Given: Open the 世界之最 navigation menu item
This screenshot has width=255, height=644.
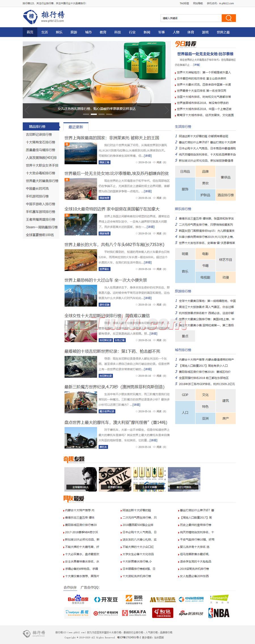Looking at the screenshot, I should 223,32.
